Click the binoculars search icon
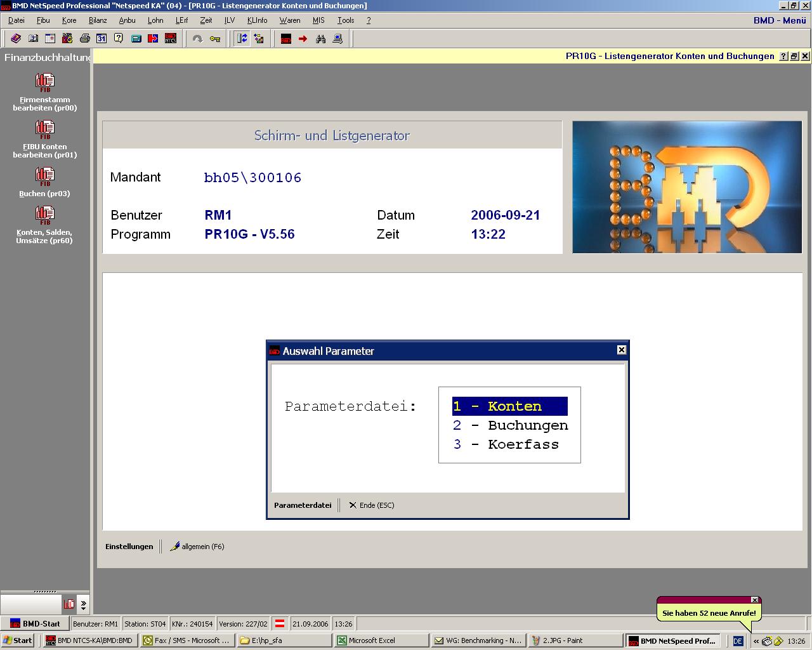The image size is (812, 650). coord(320,39)
